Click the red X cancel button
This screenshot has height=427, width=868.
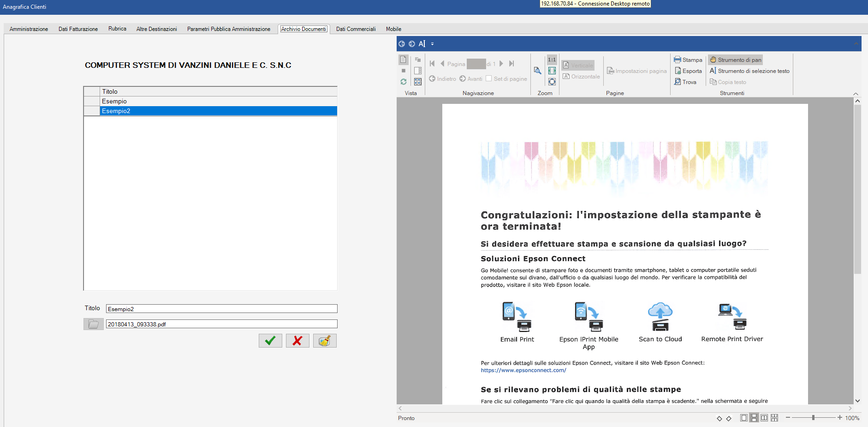click(297, 341)
